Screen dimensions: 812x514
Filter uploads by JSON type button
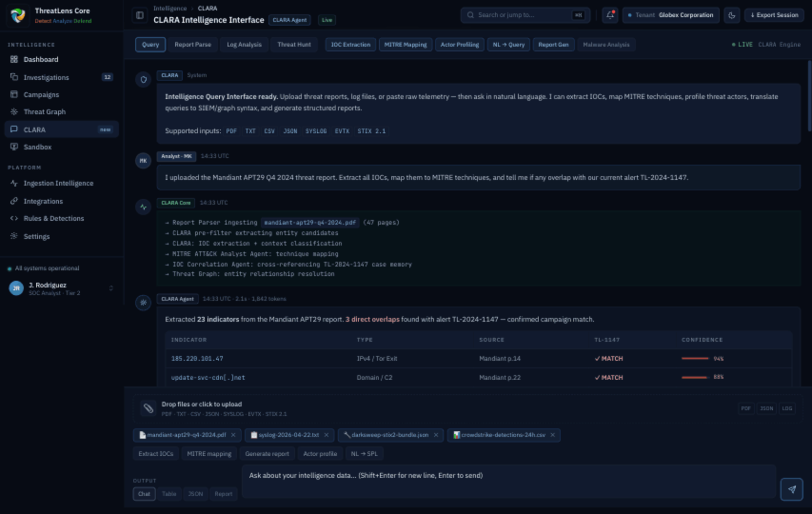[766, 408]
